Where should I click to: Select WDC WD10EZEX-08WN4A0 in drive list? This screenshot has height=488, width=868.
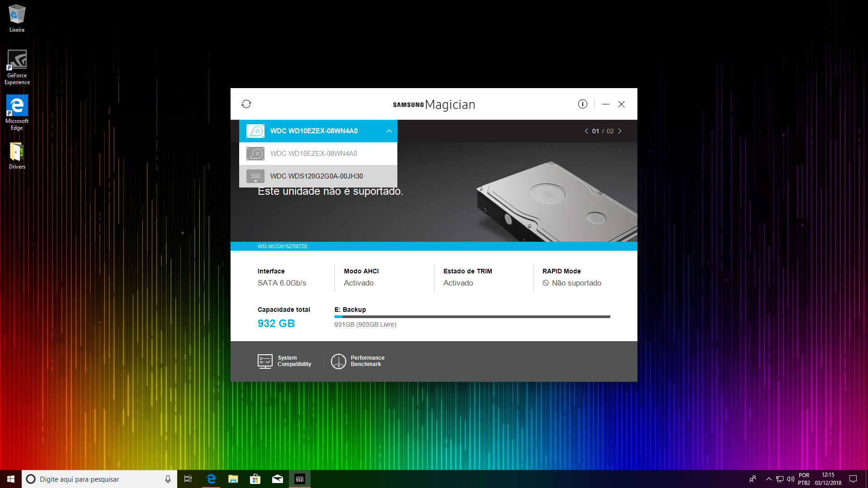pos(318,154)
